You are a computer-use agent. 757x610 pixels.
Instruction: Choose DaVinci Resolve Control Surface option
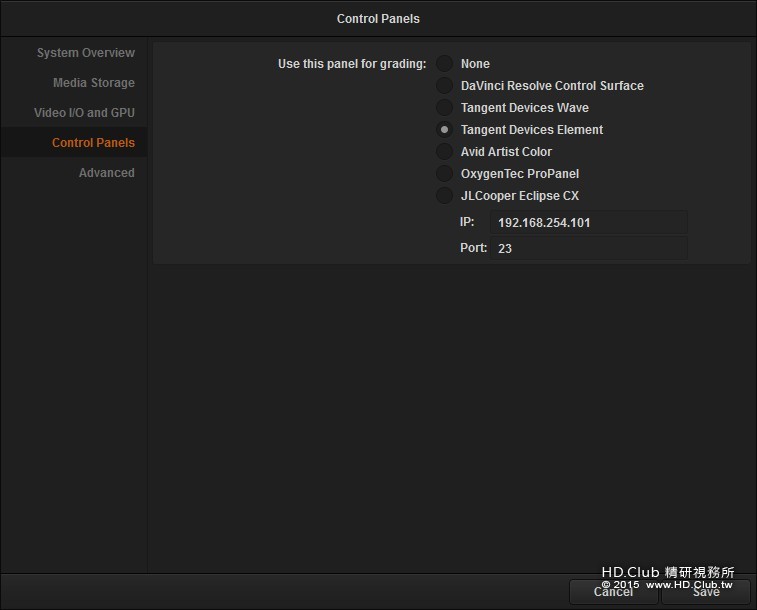(x=444, y=85)
